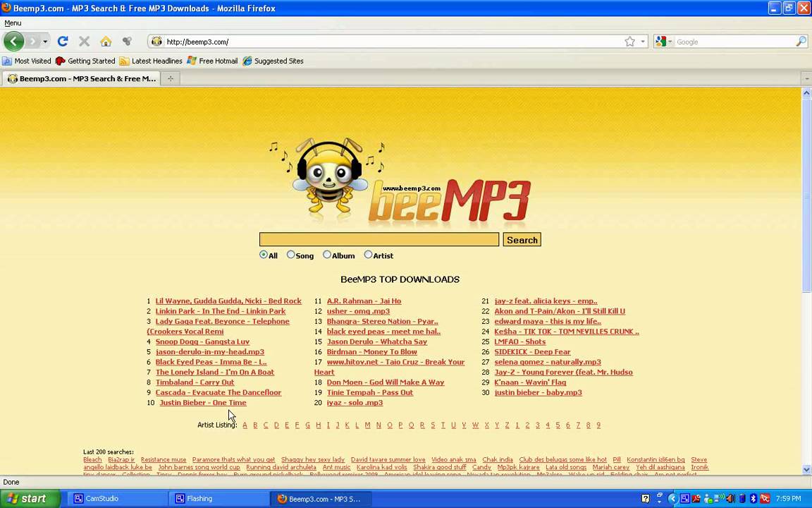This screenshot has height=508, width=812.
Task: Click the Beemp3.com Firefox taskbar button
Action: tap(321, 499)
